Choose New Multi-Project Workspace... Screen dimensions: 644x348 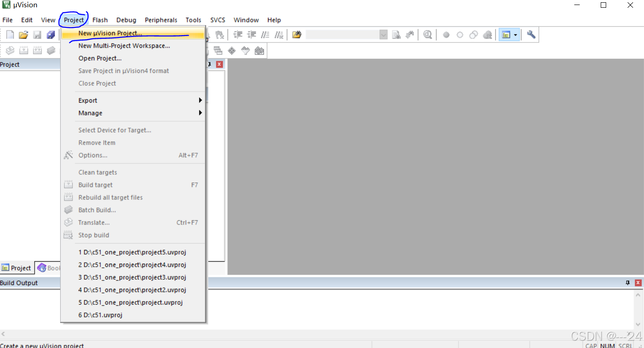[x=133, y=46]
